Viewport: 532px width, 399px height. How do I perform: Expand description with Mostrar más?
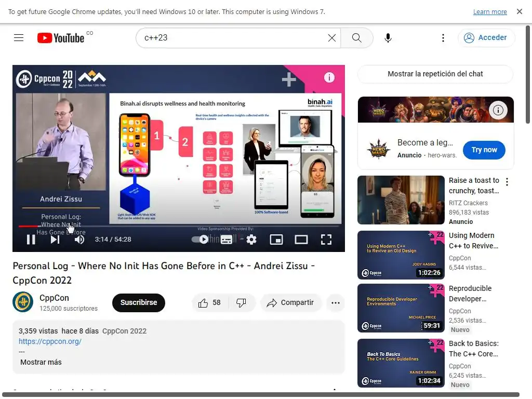coord(41,362)
